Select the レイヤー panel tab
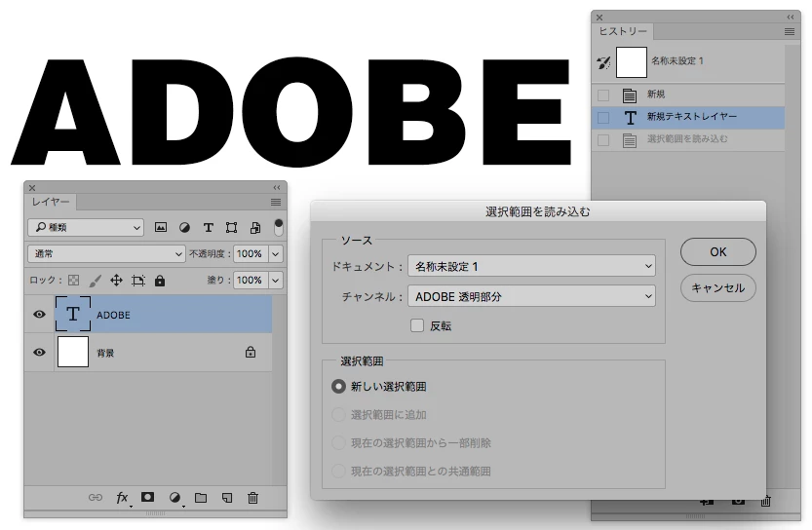The height and width of the screenshot is (530, 812). point(51,202)
